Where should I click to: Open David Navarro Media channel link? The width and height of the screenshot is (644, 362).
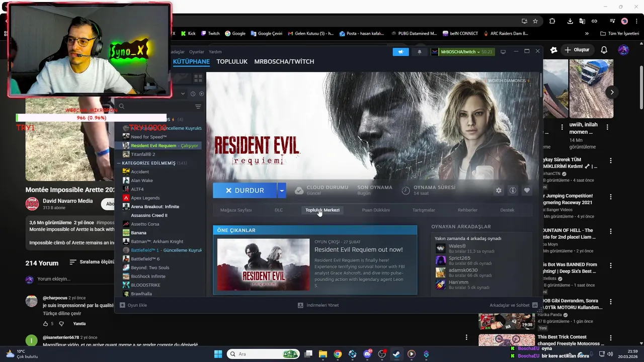click(x=67, y=201)
